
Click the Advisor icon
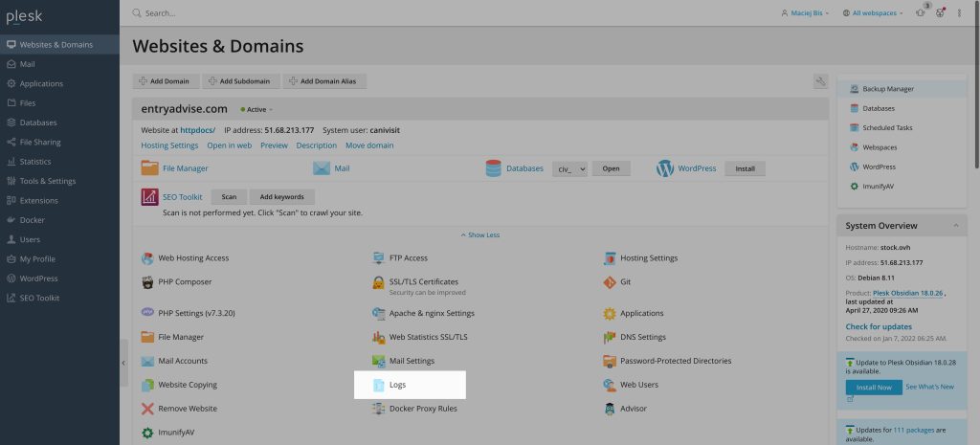point(610,409)
